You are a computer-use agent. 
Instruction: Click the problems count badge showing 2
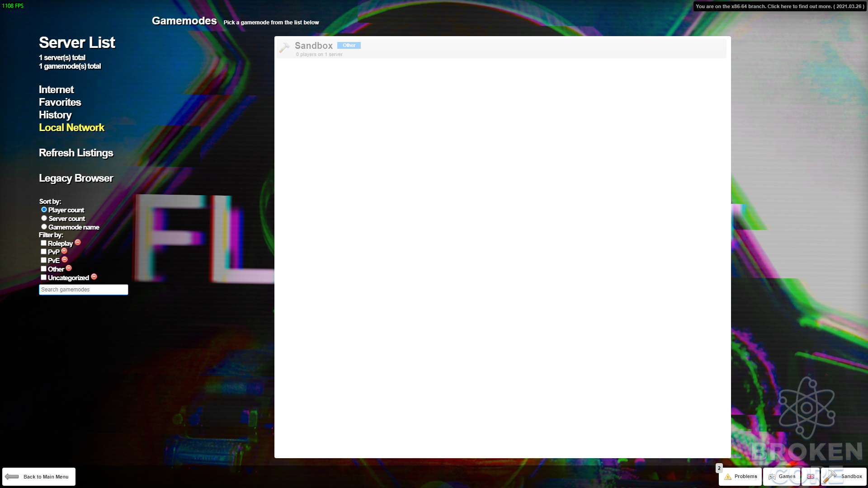point(719,468)
